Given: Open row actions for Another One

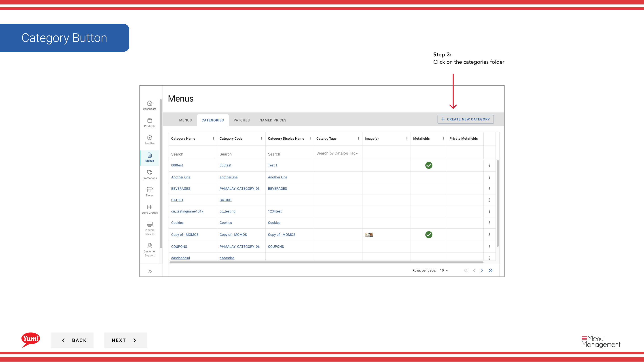Looking at the screenshot, I should 489,177.
